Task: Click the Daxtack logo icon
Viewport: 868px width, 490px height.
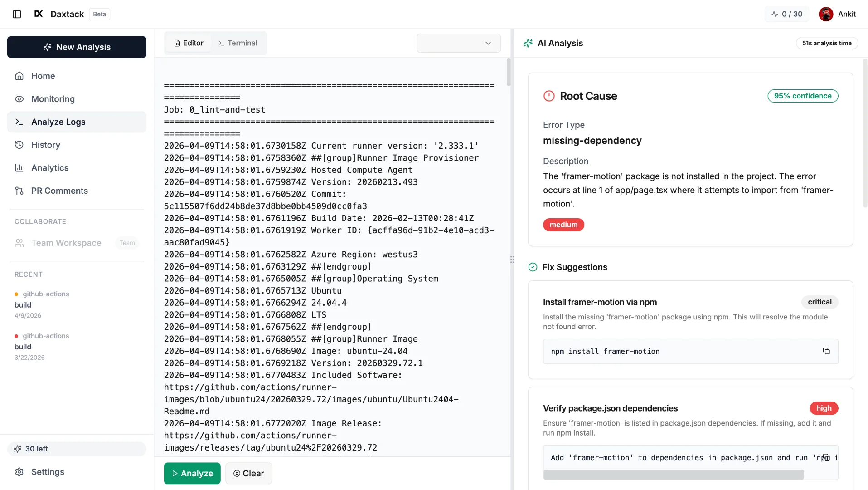Action: coord(39,14)
